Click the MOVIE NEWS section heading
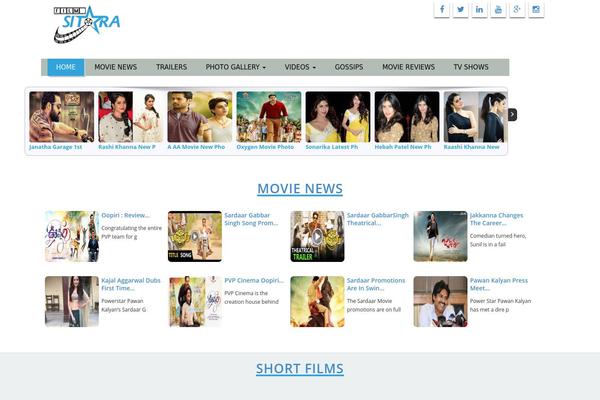 [x=300, y=189]
